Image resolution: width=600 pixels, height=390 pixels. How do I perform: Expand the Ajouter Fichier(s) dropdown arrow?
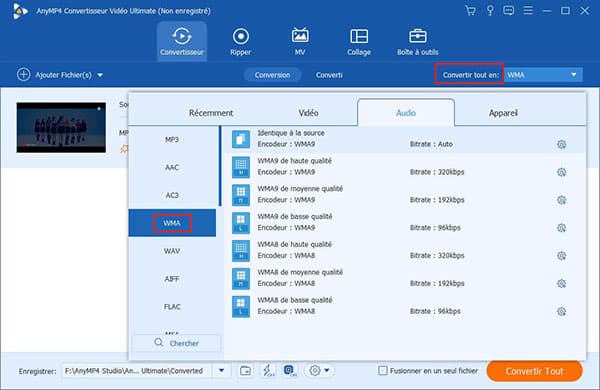point(100,75)
